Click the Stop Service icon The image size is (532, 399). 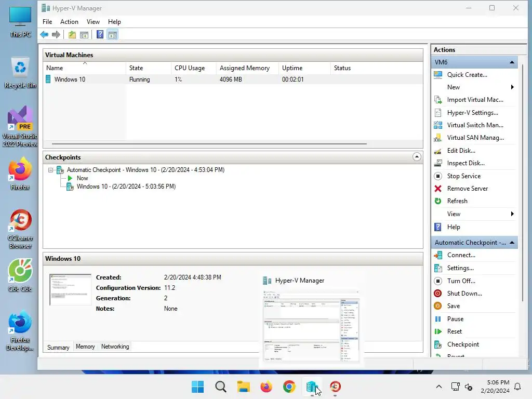438,176
